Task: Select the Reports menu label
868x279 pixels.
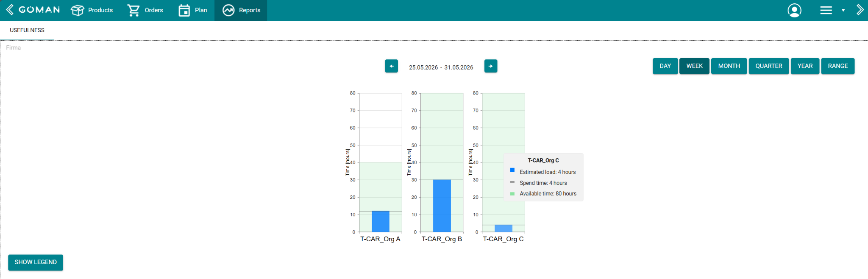Action: (x=250, y=10)
